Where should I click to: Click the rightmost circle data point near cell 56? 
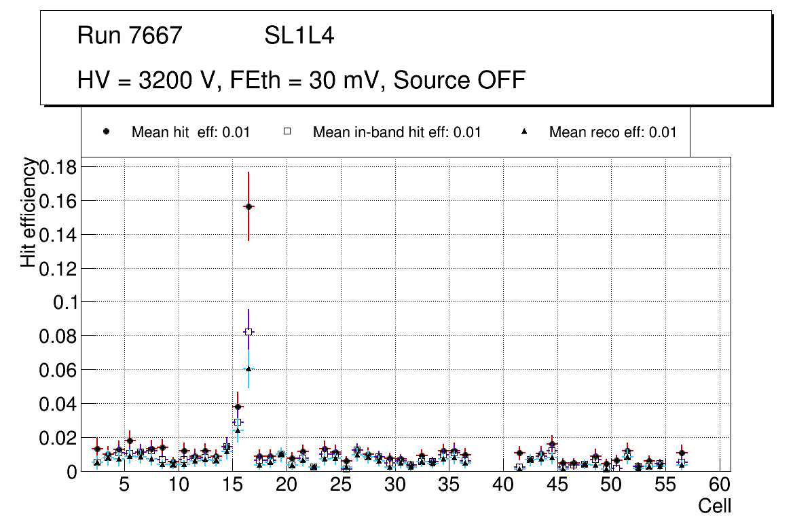[682, 453]
